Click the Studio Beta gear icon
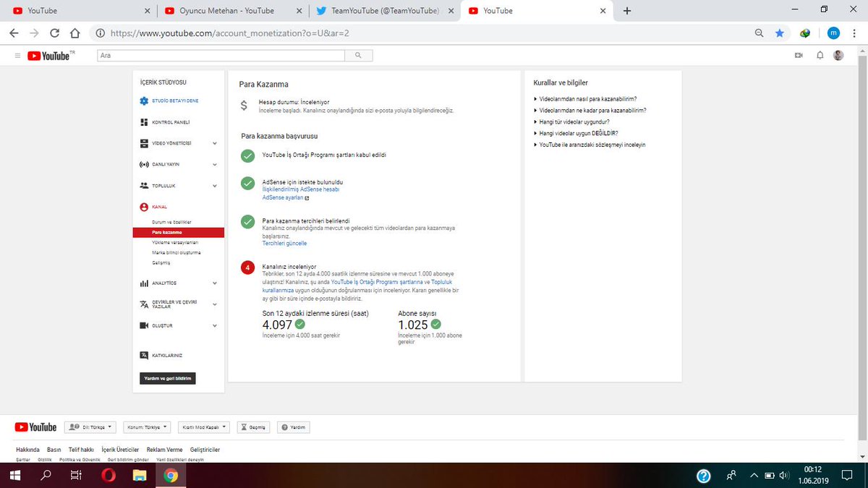The height and width of the screenshot is (488, 868). [144, 100]
